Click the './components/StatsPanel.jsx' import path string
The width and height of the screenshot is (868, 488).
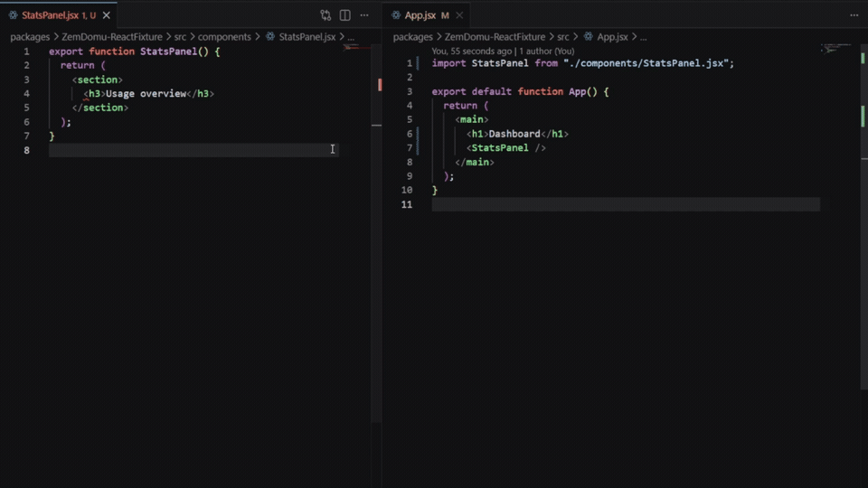click(646, 63)
